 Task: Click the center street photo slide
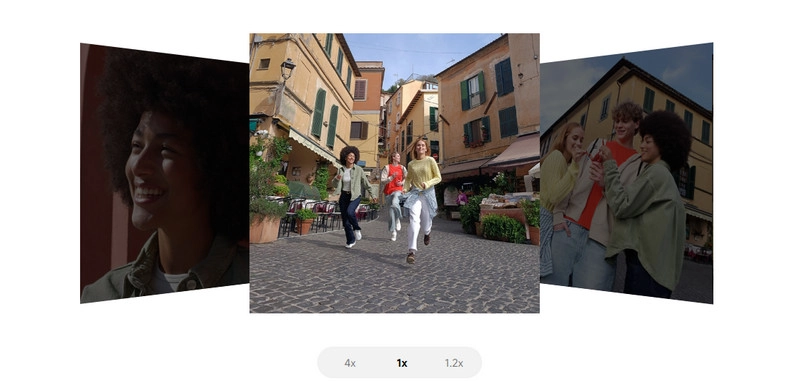[394, 173]
